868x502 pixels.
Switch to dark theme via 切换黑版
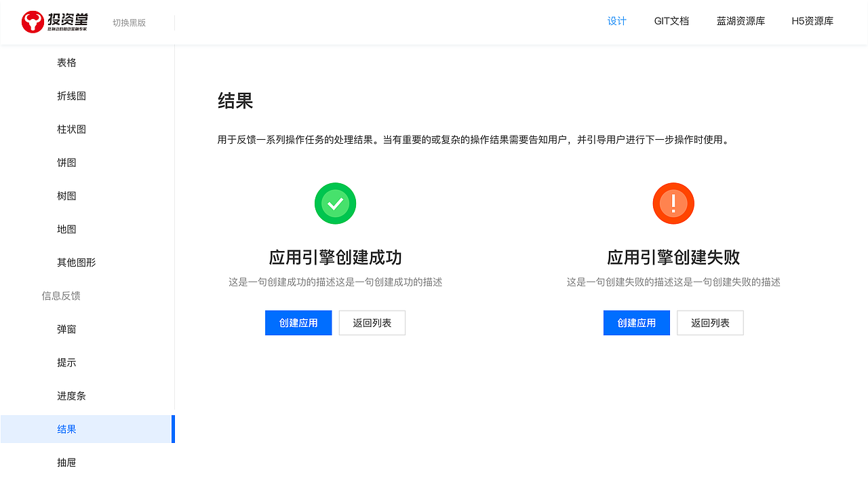tap(129, 22)
